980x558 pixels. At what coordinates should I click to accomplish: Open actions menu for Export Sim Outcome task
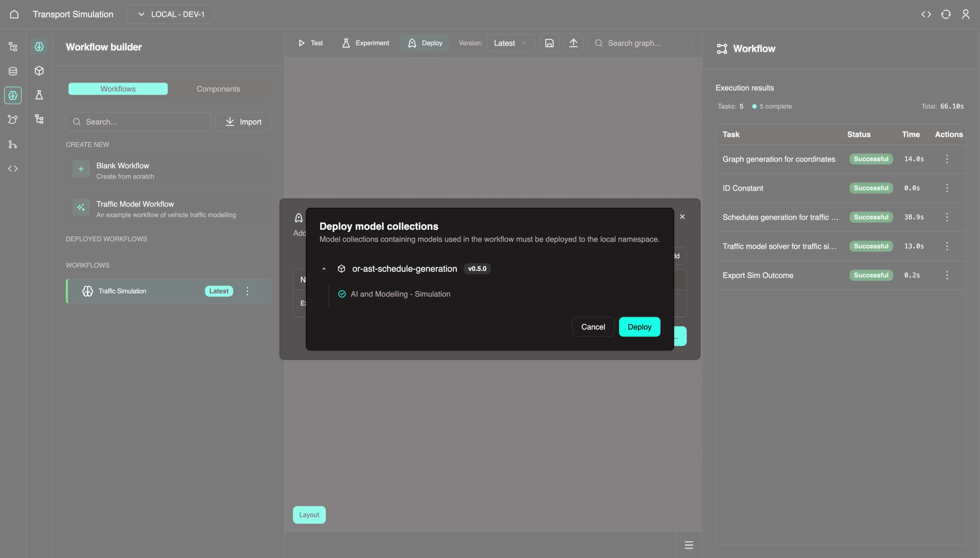[947, 275]
